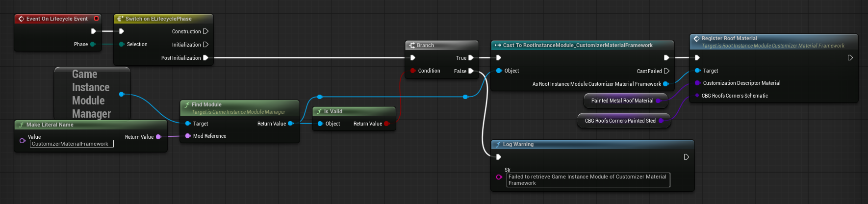Screen dimensions: 868x204
Task: Click the CBG Roofs Corners Painted Steel output pin
Action: 661,121
